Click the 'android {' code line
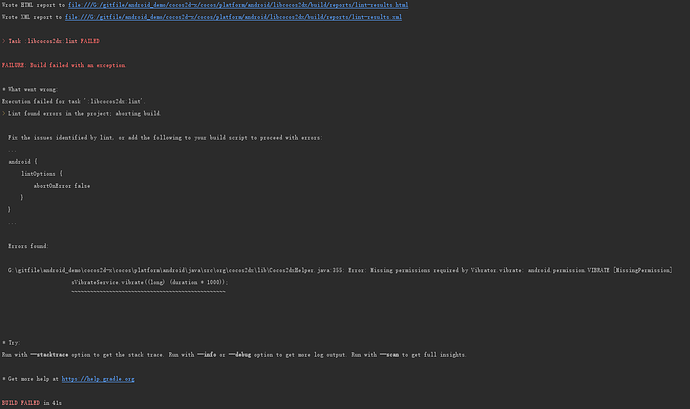Image resolution: width=690 pixels, height=409 pixels. point(23,161)
